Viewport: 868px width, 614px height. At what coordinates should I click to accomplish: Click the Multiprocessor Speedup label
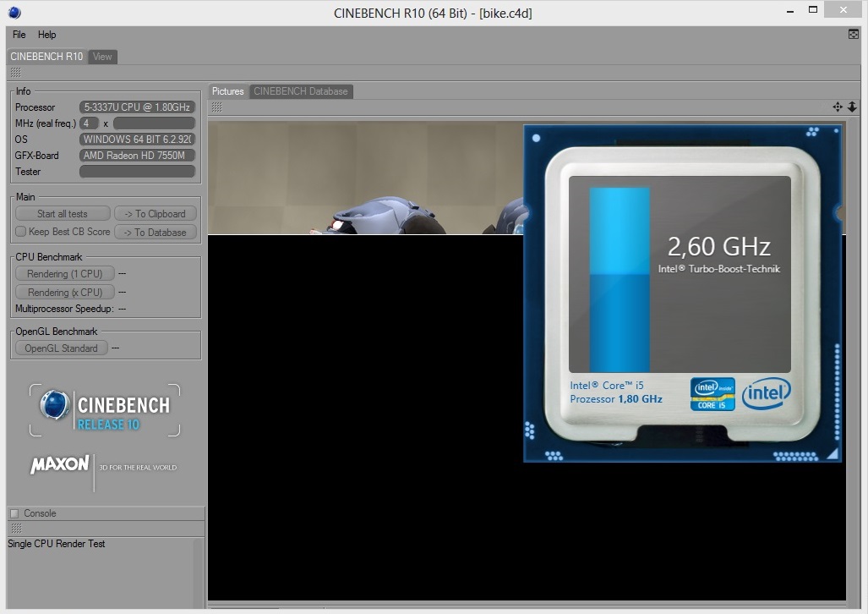point(64,309)
